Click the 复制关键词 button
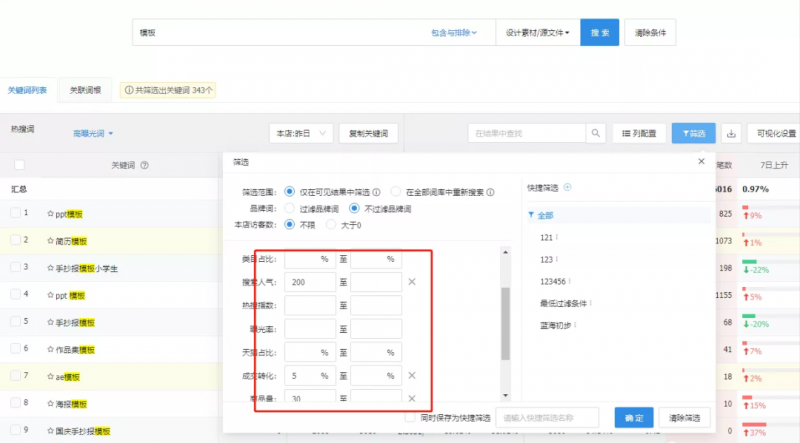 [369, 133]
